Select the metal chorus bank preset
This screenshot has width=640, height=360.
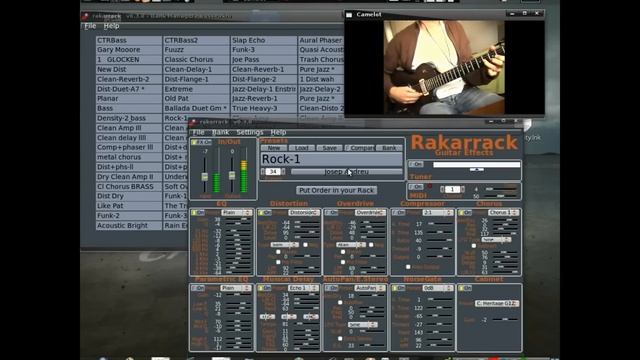129,157
